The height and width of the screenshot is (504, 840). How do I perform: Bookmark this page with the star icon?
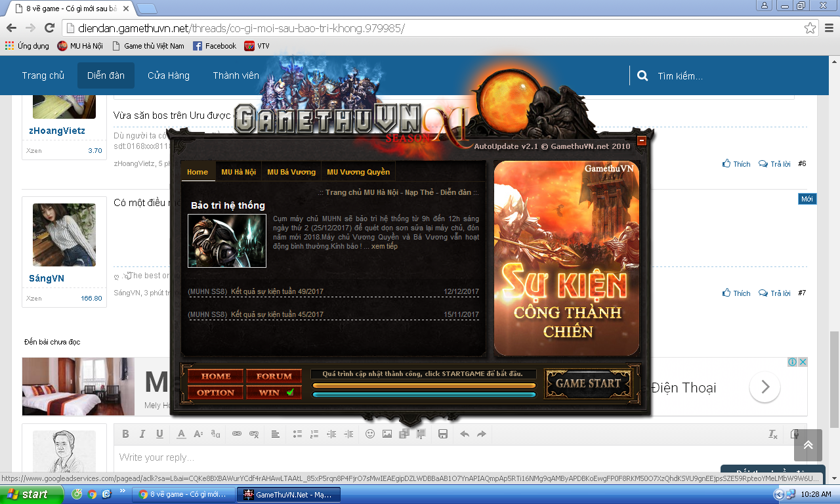pos(810,28)
